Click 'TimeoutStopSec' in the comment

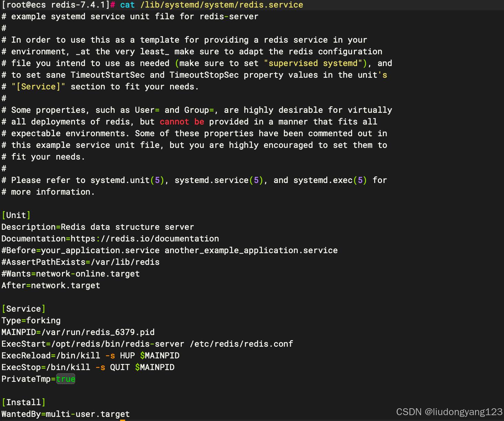tap(204, 75)
